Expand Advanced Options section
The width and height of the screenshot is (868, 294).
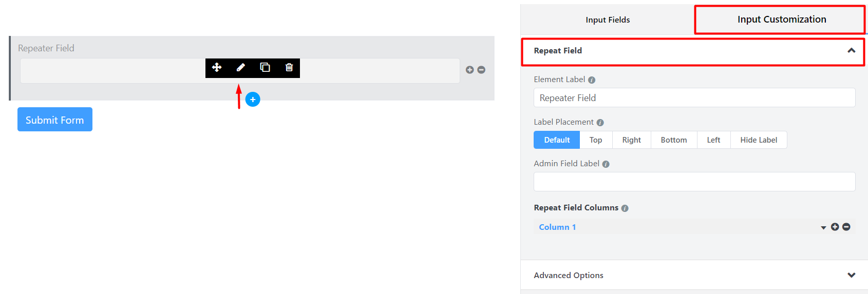(851, 275)
